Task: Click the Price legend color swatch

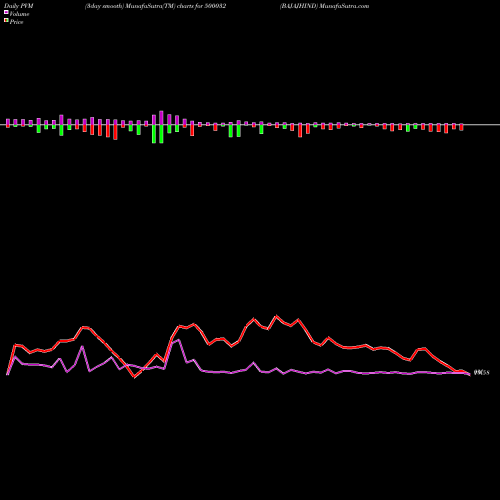Action: pyautogui.click(x=6, y=21)
